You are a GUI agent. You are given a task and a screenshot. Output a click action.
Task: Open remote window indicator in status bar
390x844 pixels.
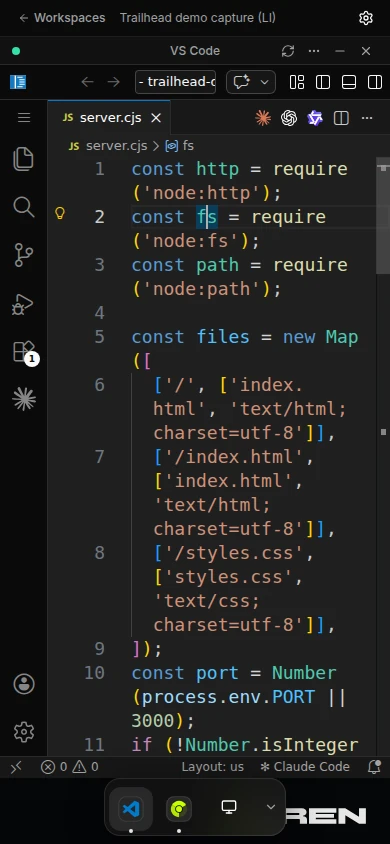(16, 767)
